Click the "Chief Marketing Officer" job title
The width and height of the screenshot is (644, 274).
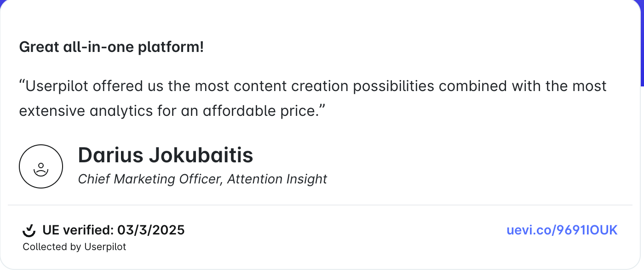tap(150, 179)
